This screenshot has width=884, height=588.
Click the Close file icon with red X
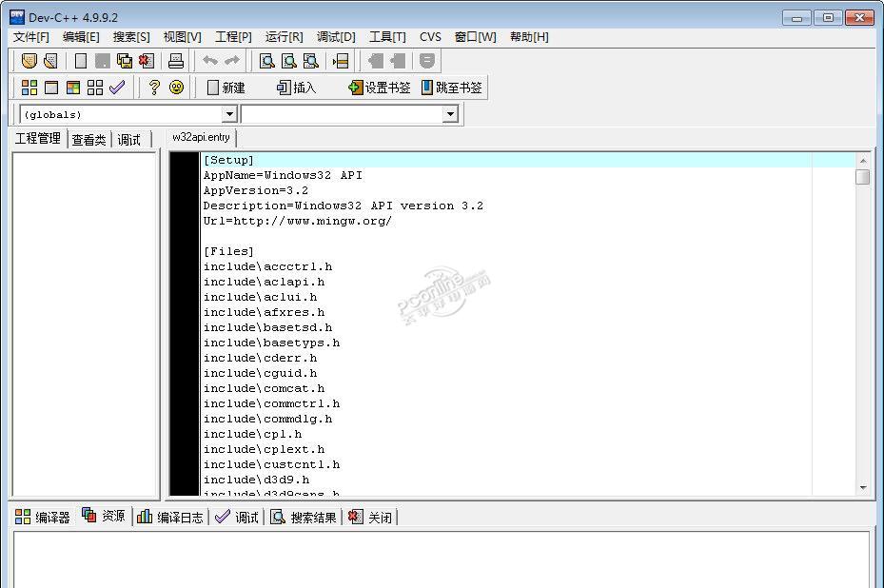(x=146, y=61)
